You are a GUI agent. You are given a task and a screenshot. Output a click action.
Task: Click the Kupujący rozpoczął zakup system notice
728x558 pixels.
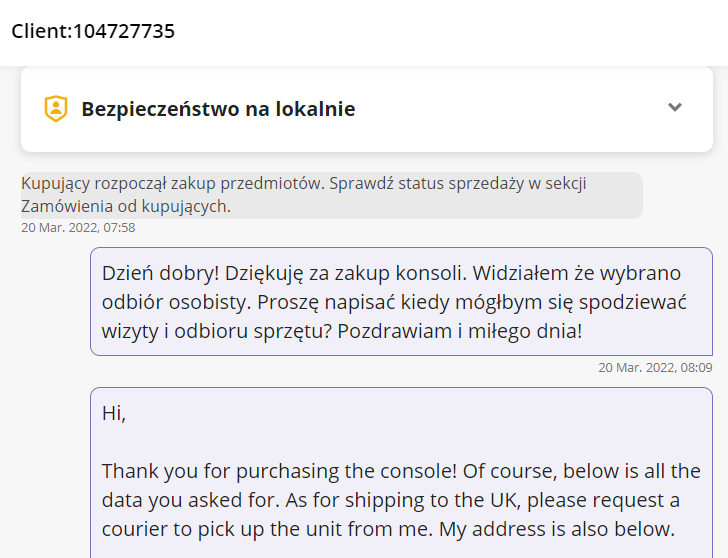(x=332, y=195)
